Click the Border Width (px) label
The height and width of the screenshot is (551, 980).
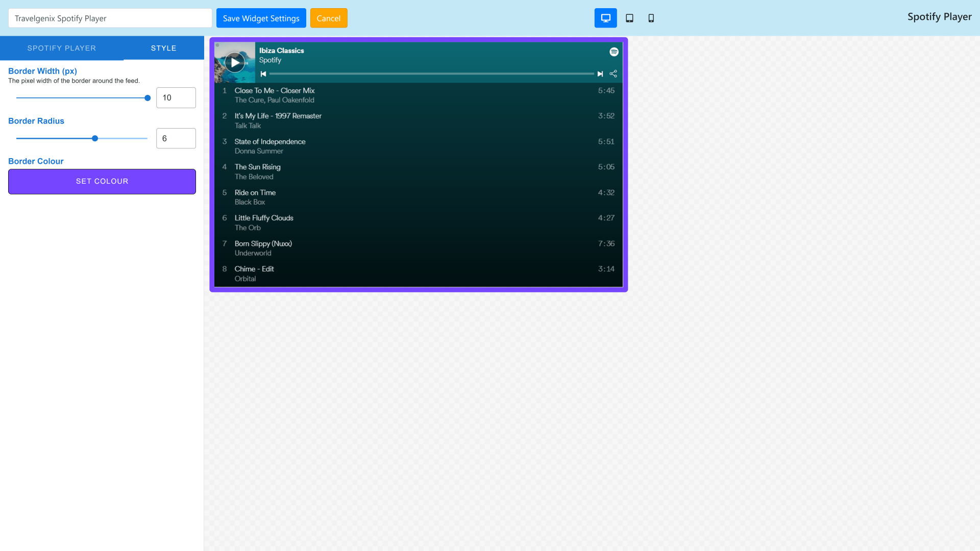tap(42, 71)
